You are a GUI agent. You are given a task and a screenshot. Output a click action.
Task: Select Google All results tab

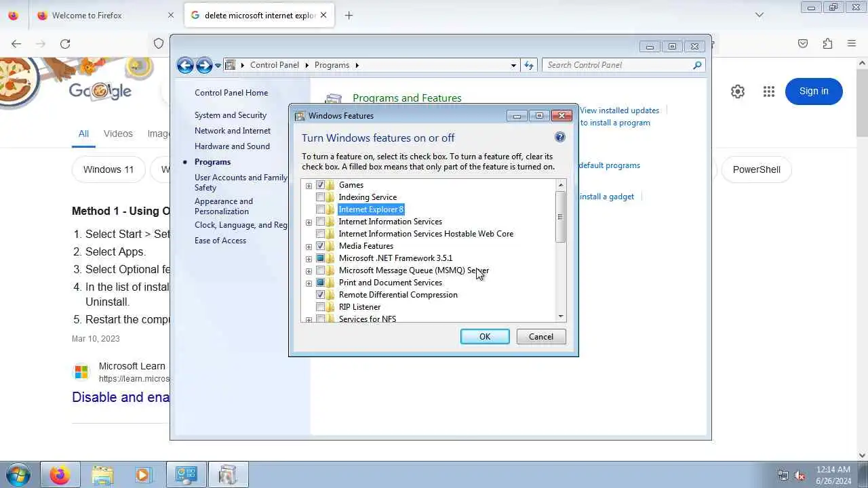[x=83, y=134]
